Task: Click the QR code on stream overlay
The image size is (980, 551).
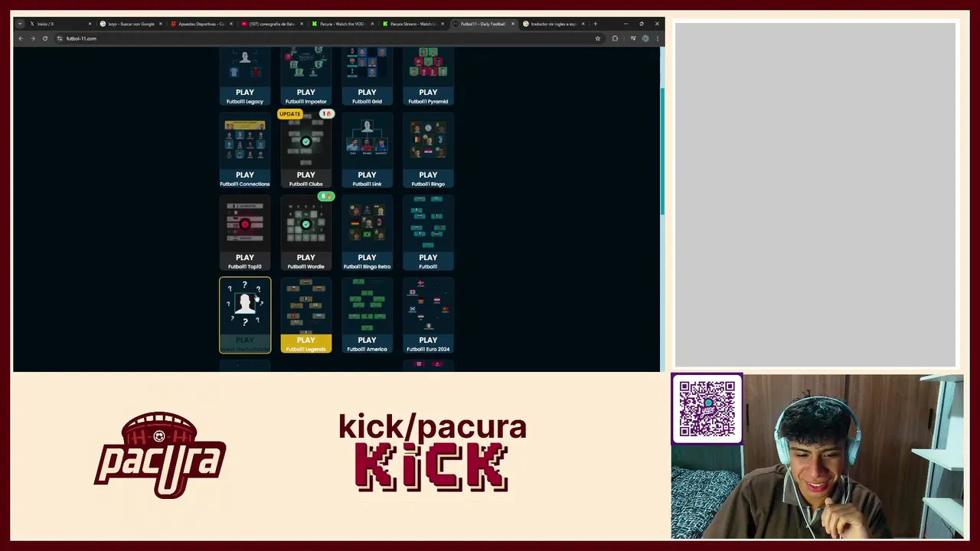Action: [707, 408]
